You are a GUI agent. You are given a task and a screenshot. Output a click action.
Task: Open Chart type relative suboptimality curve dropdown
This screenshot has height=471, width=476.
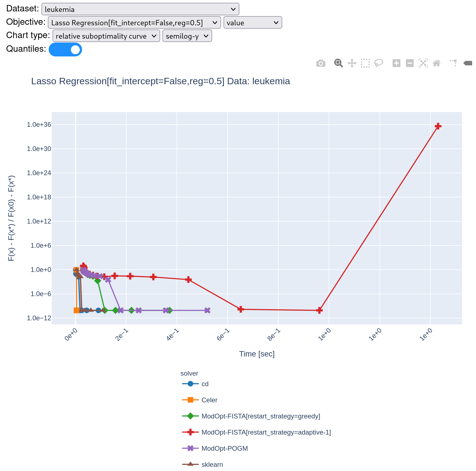(106, 36)
